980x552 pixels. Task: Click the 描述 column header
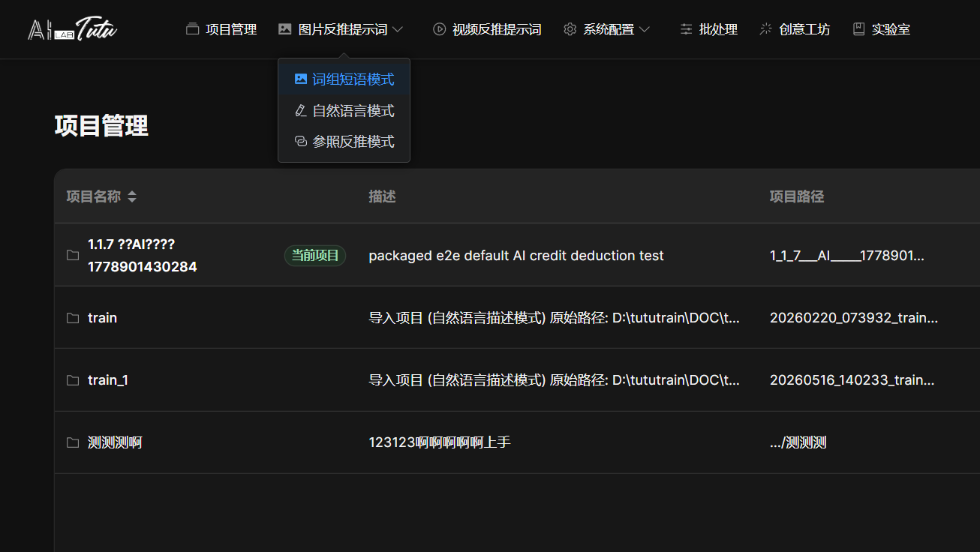point(382,196)
